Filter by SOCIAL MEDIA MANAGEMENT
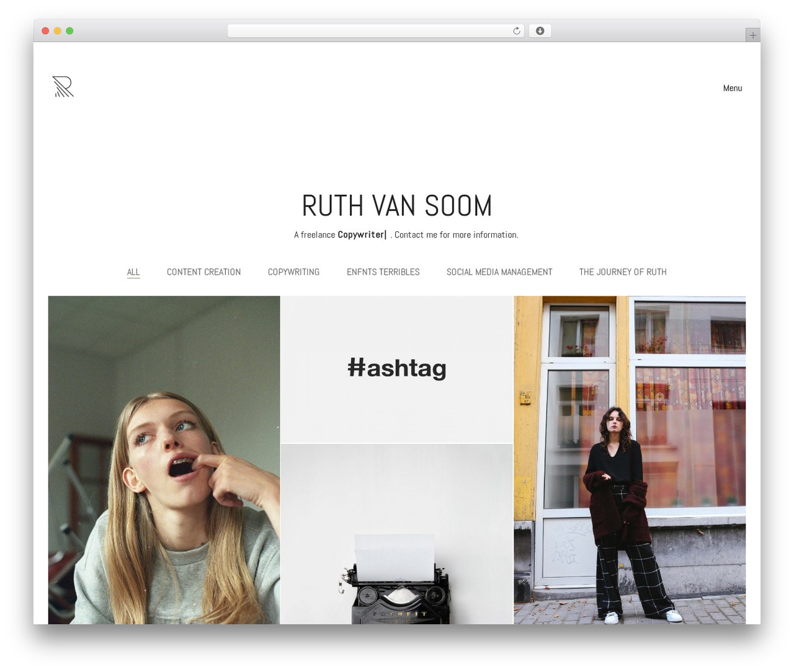This screenshot has width=794, height=672. [x=499, y=272]
